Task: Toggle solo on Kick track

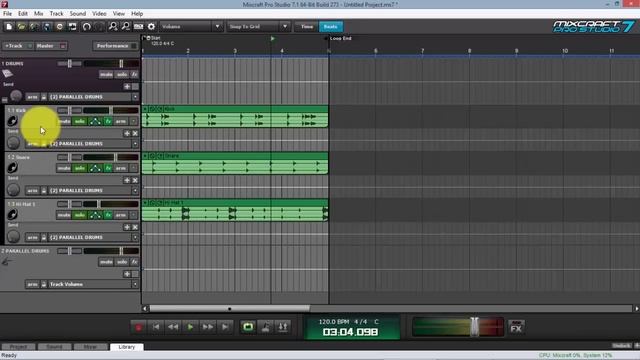Action: [80, 121]
